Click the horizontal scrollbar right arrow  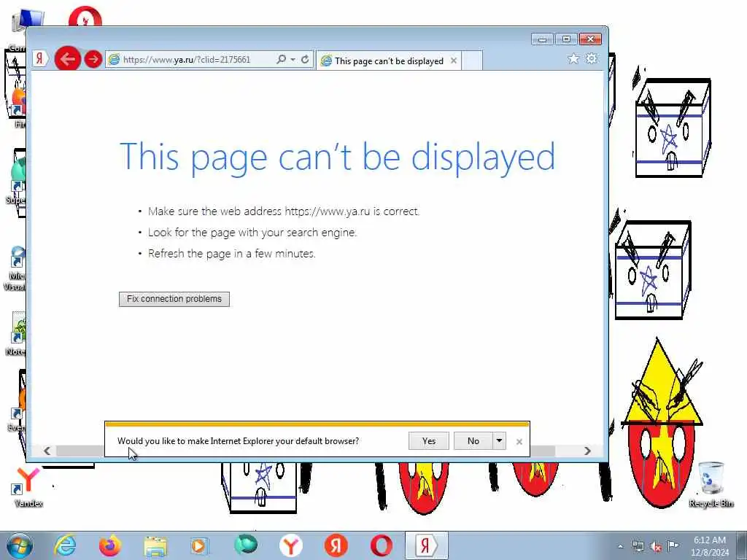(587, 451)
